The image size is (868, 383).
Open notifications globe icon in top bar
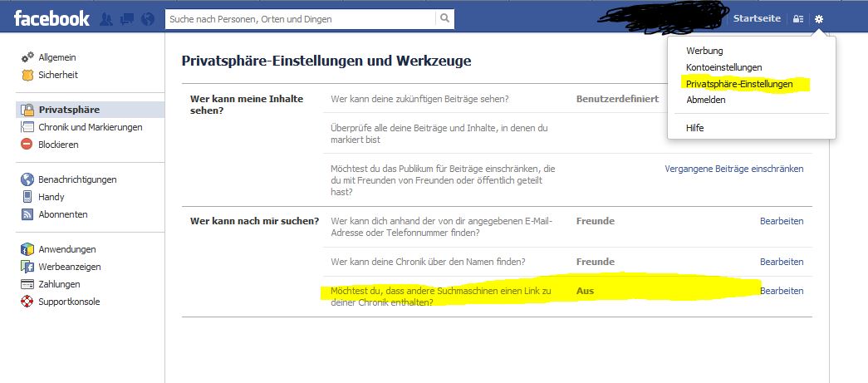coord(148,19)
